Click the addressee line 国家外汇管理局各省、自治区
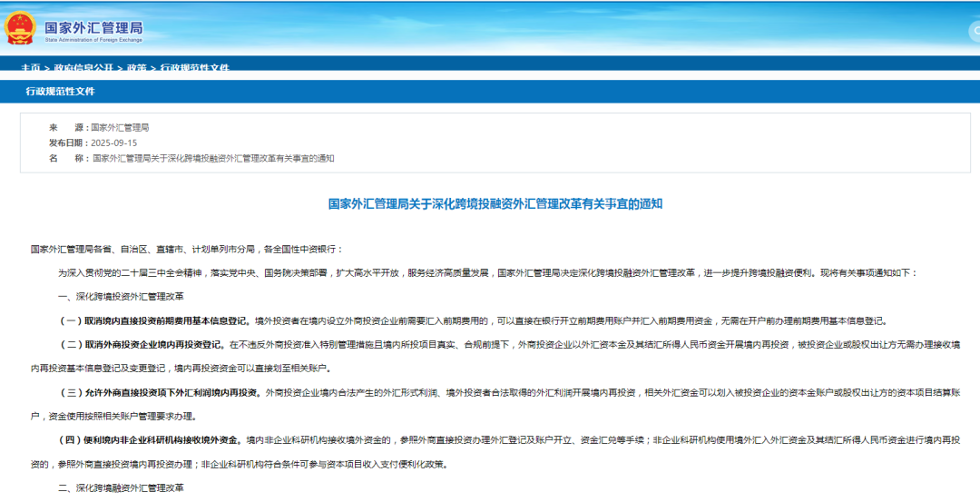 coord(187,250)
